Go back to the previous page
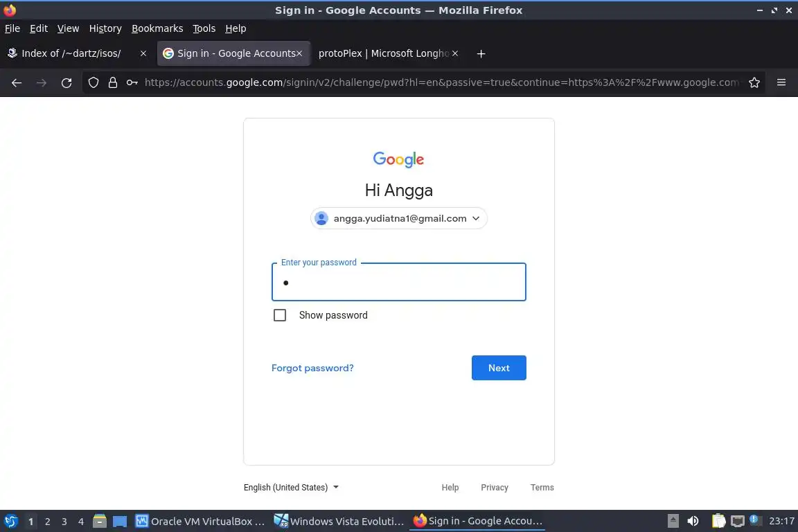Viewport: 798px width, 532px height. tap(17, 82)
